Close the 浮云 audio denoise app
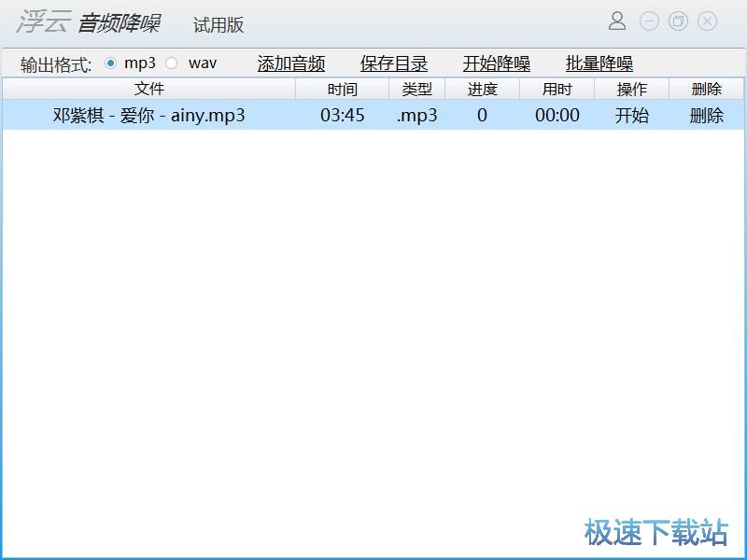Image resolution: width=747 pixels, height=560 pixels. [707, 21]
